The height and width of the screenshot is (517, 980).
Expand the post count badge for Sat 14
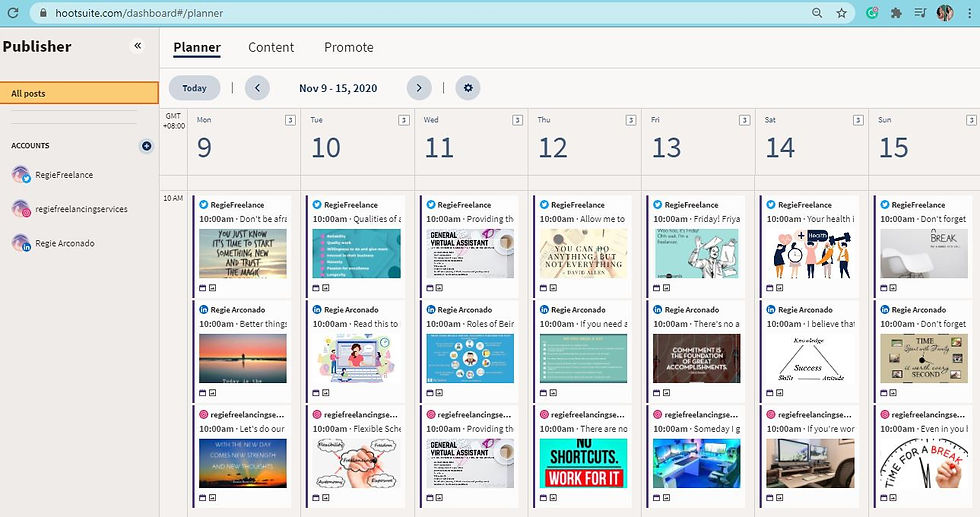(858, 120)
